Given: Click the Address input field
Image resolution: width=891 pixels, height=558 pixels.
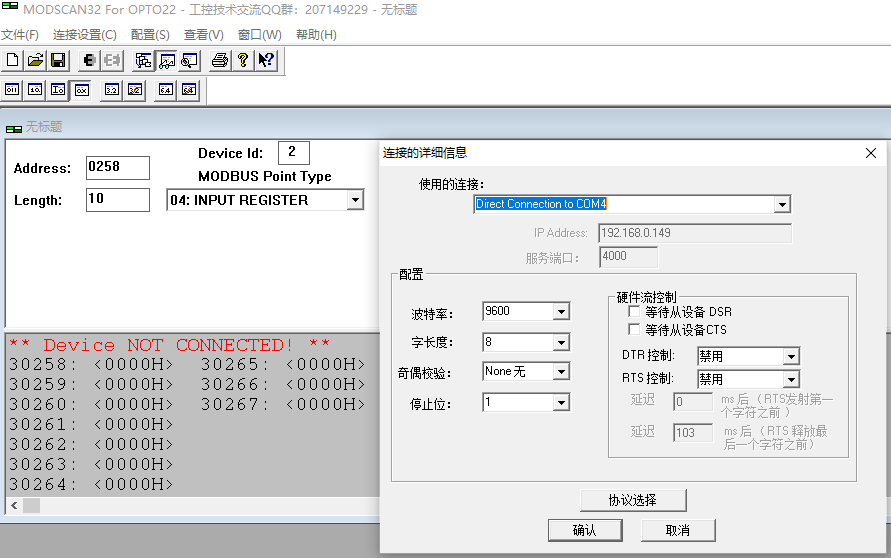Looking at the screenshot, I should pyautogui.click(x=117, y=167).
